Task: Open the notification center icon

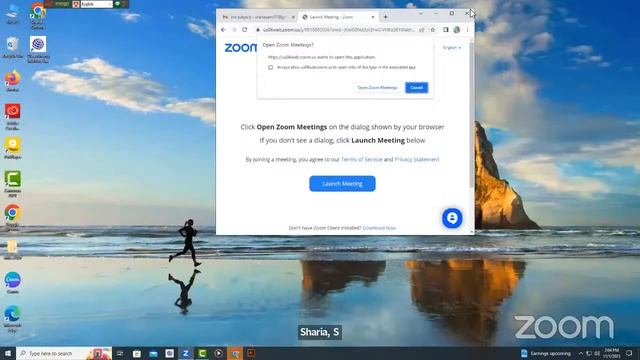Action: [x=629, y=353]
